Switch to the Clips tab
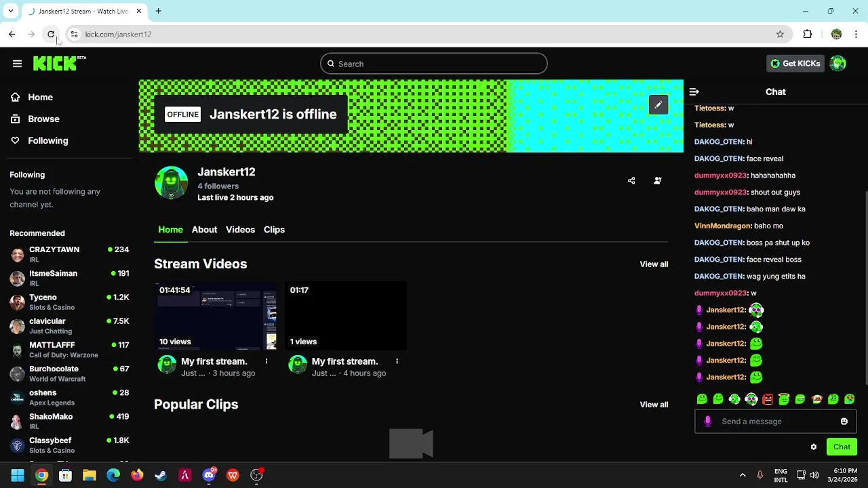 [x=274, y=230]
